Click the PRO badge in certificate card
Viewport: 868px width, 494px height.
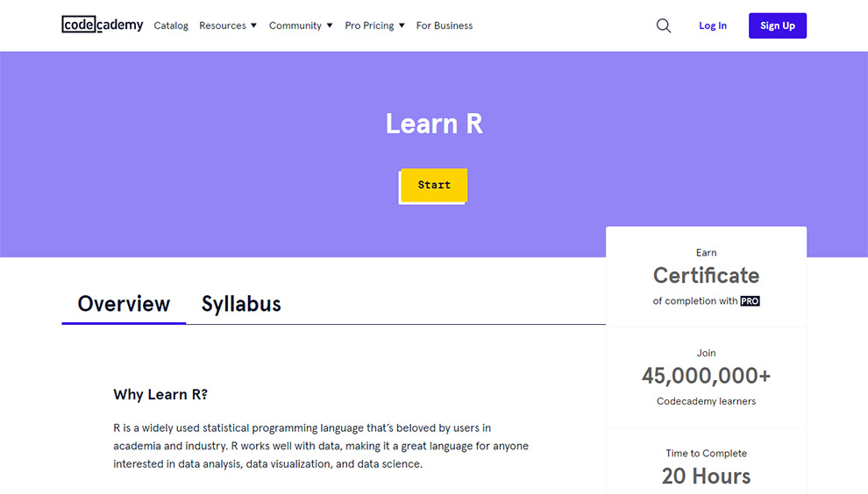pos(750,301)
